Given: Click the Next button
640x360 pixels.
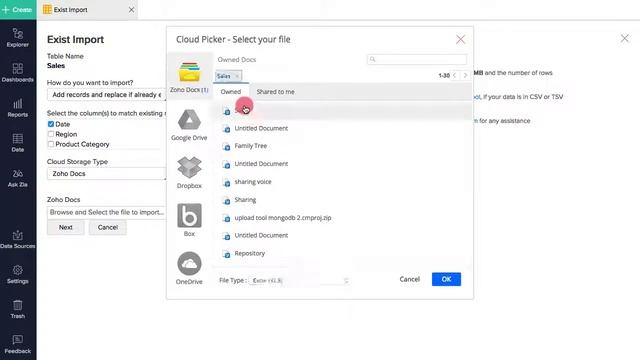Looking at the screenshot, I should tap(66, 227).
